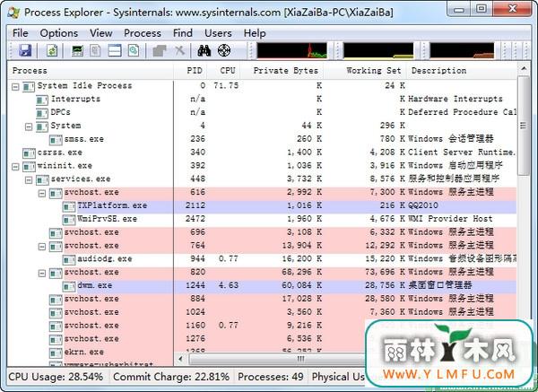The height and width of the screenshot is (392, 538).
Task: Select the csrss.exe process row
Action: (x=262, y=153)
